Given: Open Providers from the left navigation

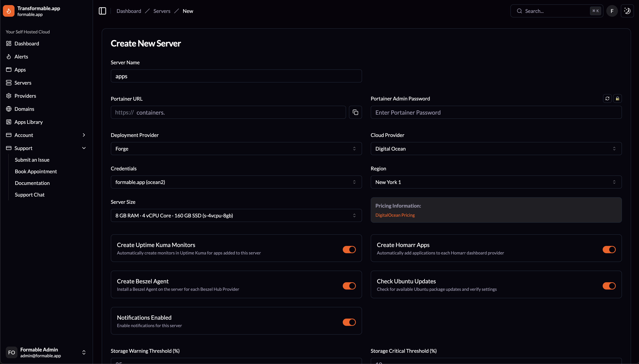Looking at the screenshot, I should tap(25, 96).
